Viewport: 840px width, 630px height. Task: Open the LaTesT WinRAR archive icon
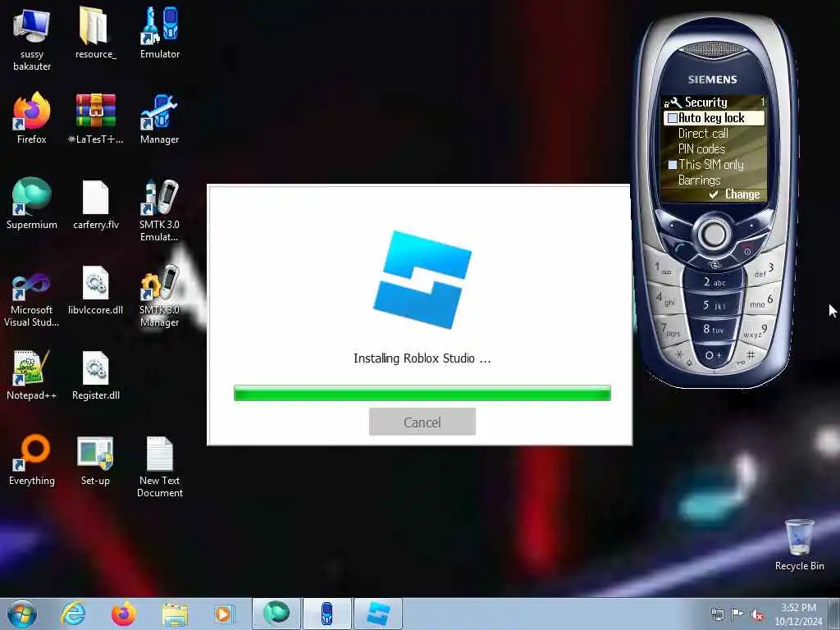(95, 118)
